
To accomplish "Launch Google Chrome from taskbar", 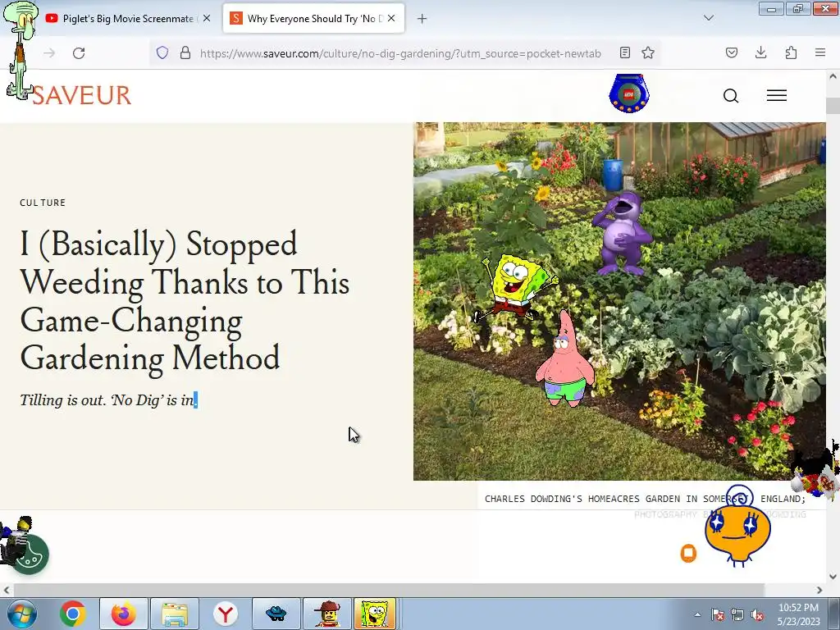I will (72, 614).
